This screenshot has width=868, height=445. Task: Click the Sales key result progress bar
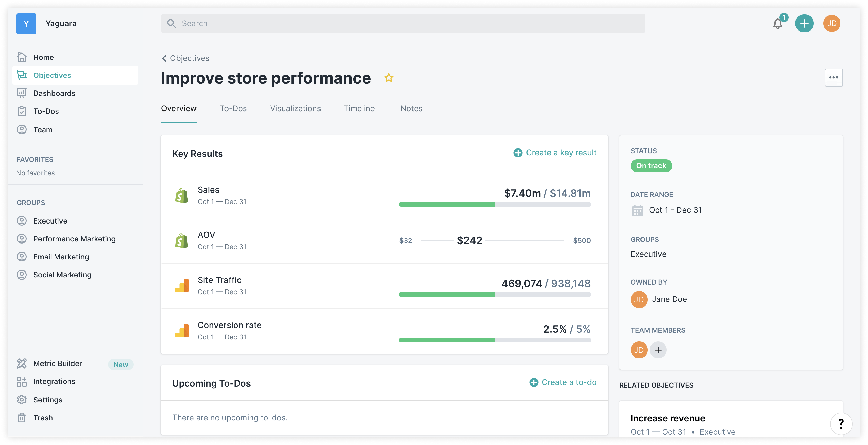[x=494, y=204]
